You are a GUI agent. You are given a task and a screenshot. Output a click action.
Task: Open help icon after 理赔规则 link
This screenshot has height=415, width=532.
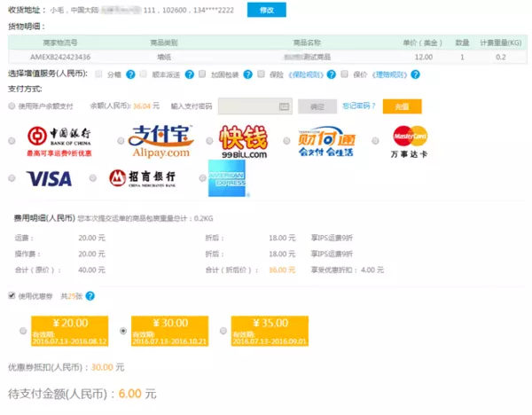click(415, 74)
